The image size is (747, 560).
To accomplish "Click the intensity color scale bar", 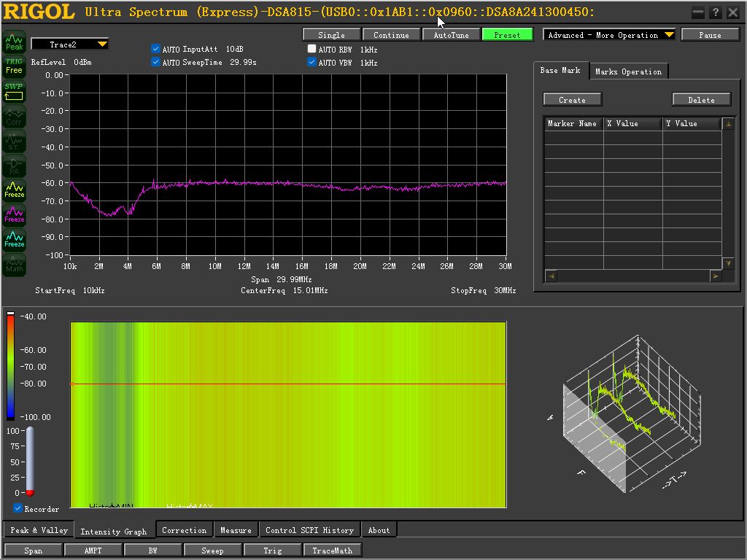I will coord(10,366).
